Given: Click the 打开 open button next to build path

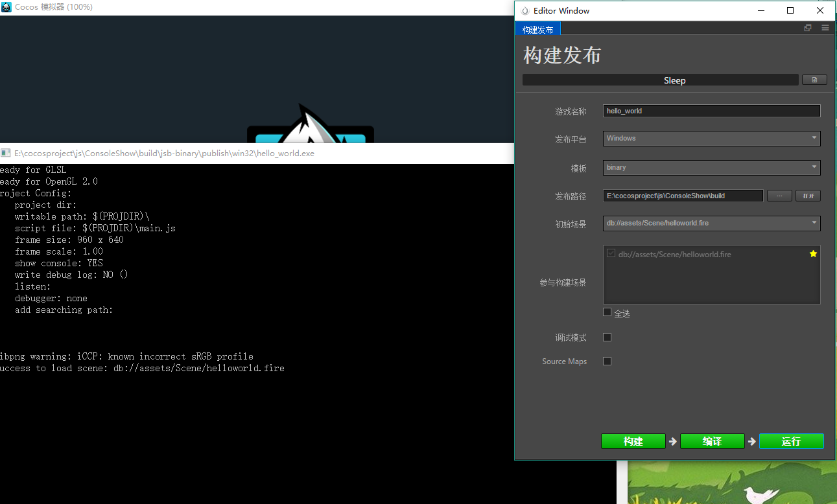Looking at the screenshot, I should (808, 196).
